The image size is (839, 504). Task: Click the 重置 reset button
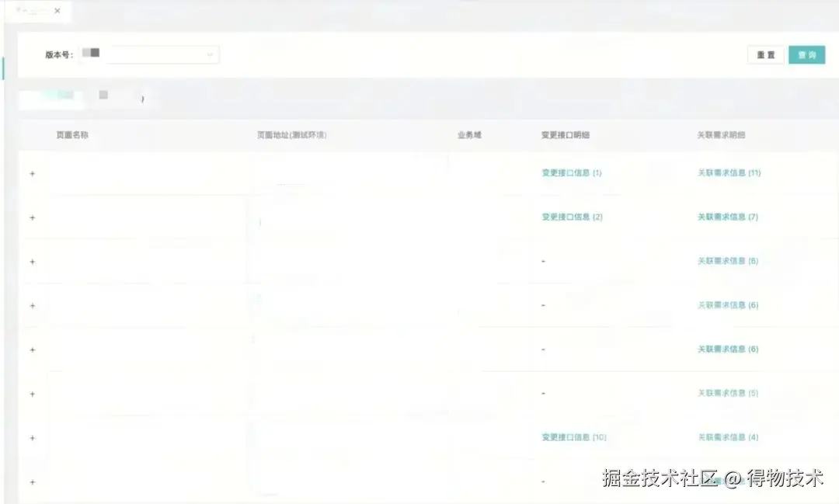[x=766, y=54]
